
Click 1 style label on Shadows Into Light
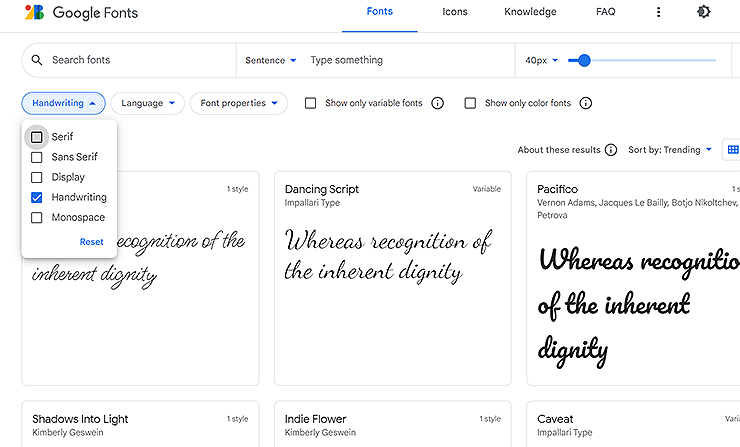click(237, 419)
